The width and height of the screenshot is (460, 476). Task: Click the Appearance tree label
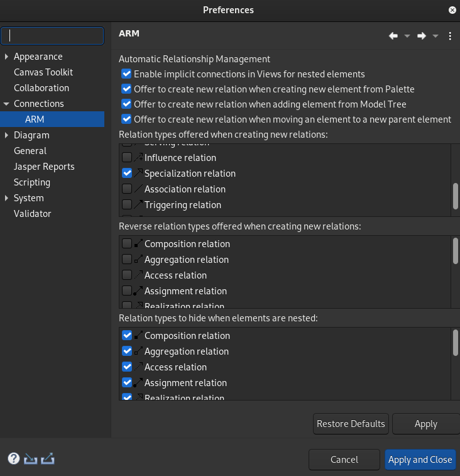click(38, 57)
